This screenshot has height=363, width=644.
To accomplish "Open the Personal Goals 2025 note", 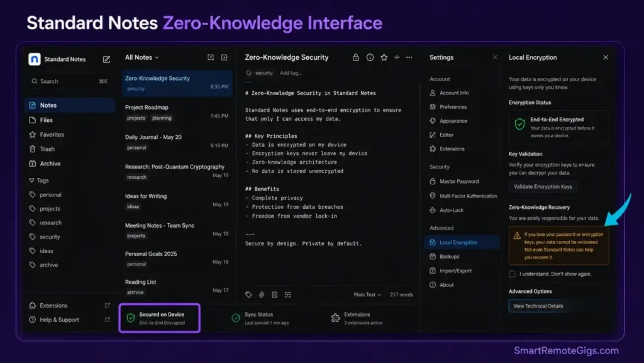I will click(177, 259).
